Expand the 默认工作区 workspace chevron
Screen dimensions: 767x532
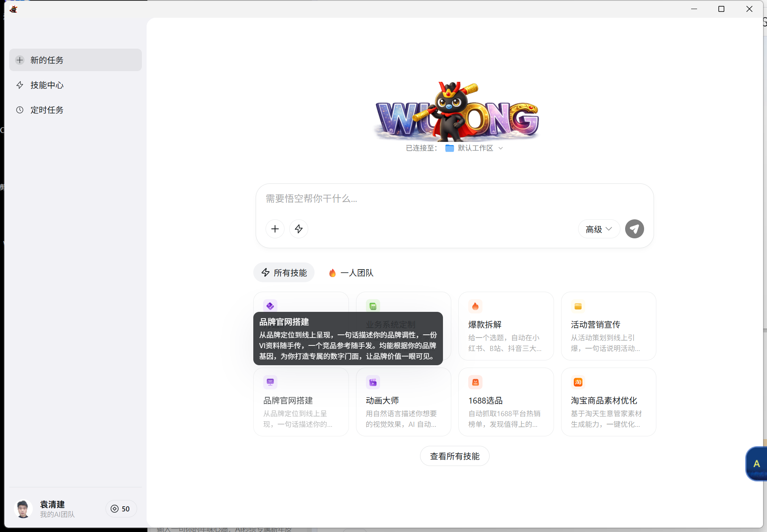pos(500,148)
